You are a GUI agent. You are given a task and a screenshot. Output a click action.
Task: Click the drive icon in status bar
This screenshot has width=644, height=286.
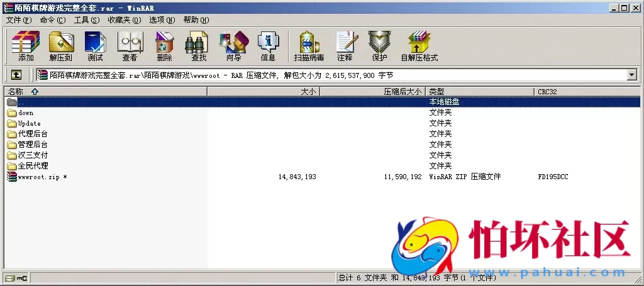(10, 278)
